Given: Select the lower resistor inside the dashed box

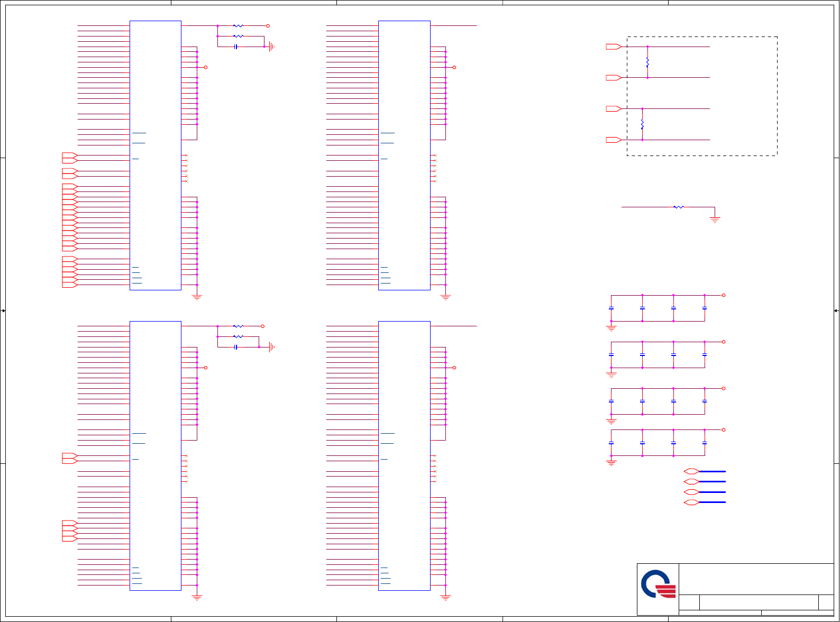Looking at the screenshot, I should pyautogui.click(x=642, y=124).
